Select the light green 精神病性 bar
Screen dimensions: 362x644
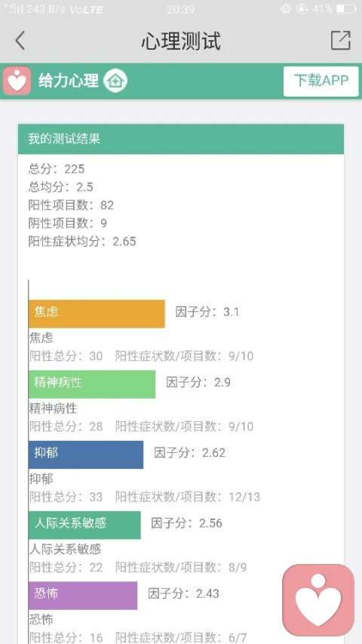pyautogui.click(x=92, y=384)
